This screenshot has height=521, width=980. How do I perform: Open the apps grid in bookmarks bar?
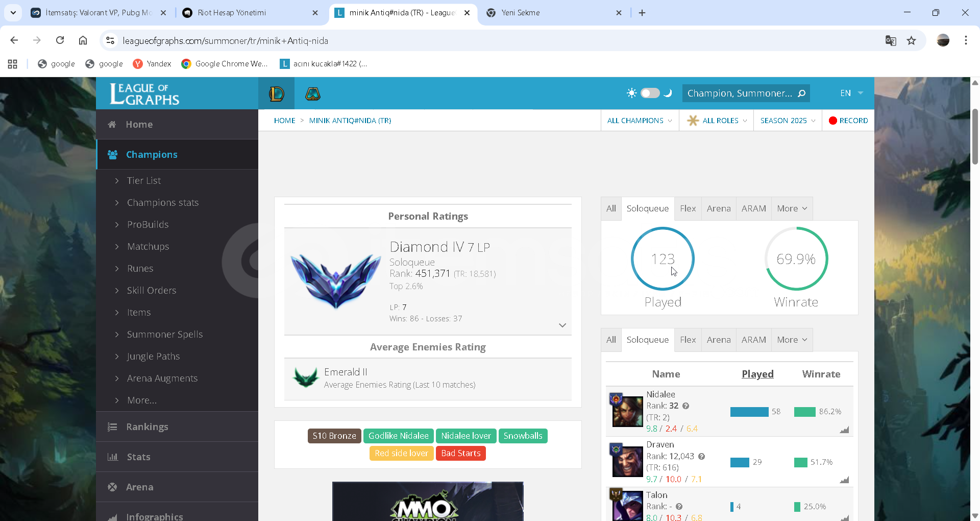point(13,64)
